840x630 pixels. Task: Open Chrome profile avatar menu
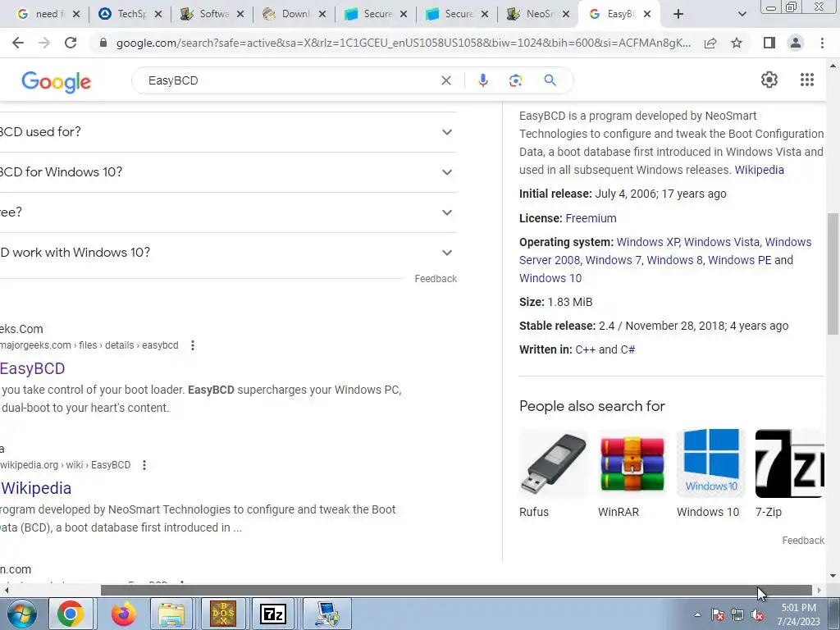[796, 43]
